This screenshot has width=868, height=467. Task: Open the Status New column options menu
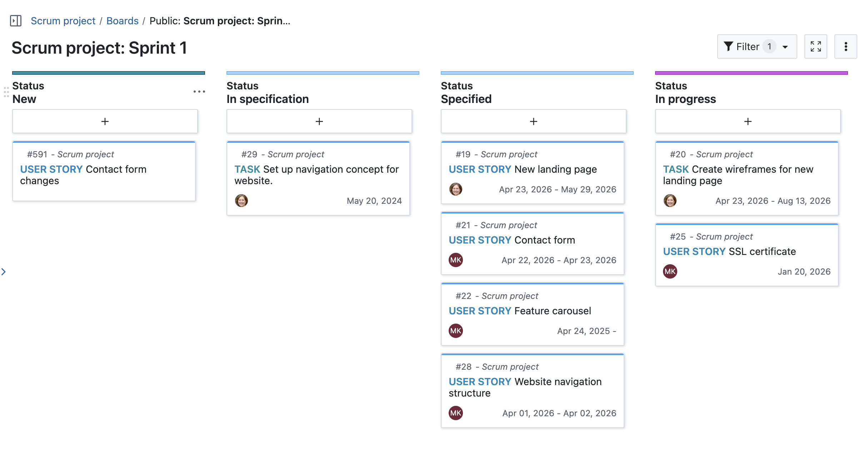tap(199, 92)
